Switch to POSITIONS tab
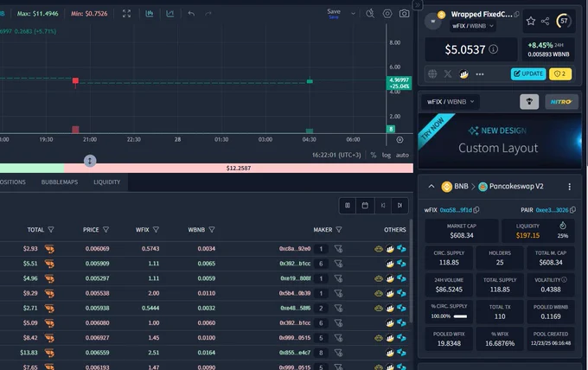The width and height of the screenshot is (588, 370). [13, 182]
